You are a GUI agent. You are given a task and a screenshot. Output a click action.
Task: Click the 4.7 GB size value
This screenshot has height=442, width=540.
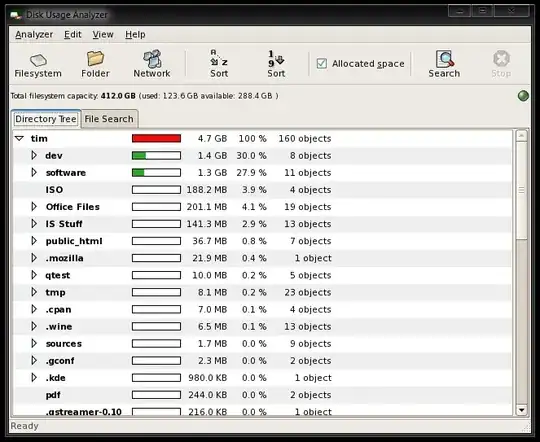[212, 138]
